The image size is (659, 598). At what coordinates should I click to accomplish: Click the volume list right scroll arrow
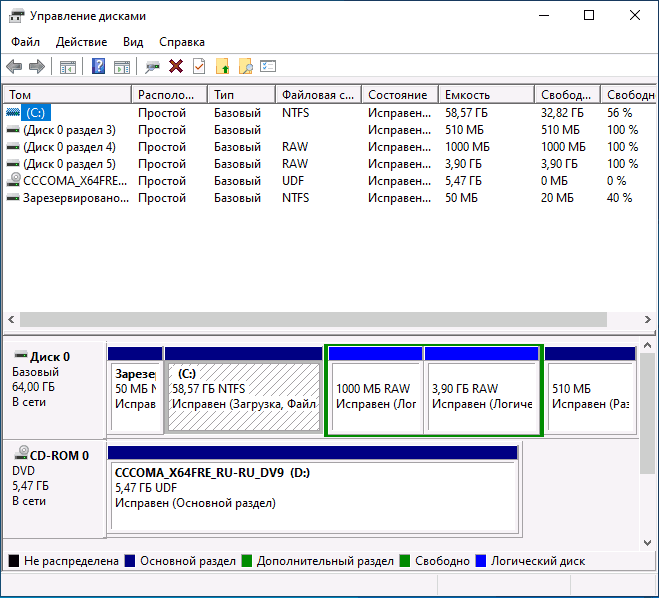click(x=648, y=319)
